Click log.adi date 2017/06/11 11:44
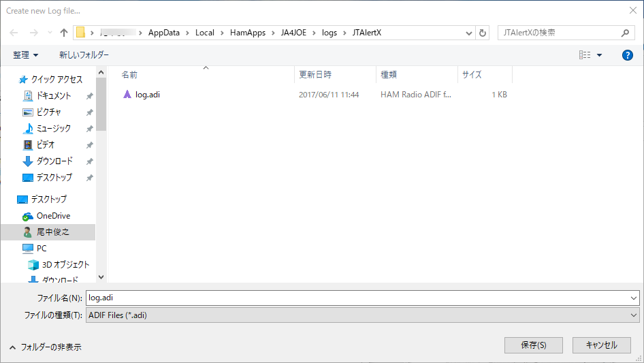644x363 pixels. coord(329,95)
